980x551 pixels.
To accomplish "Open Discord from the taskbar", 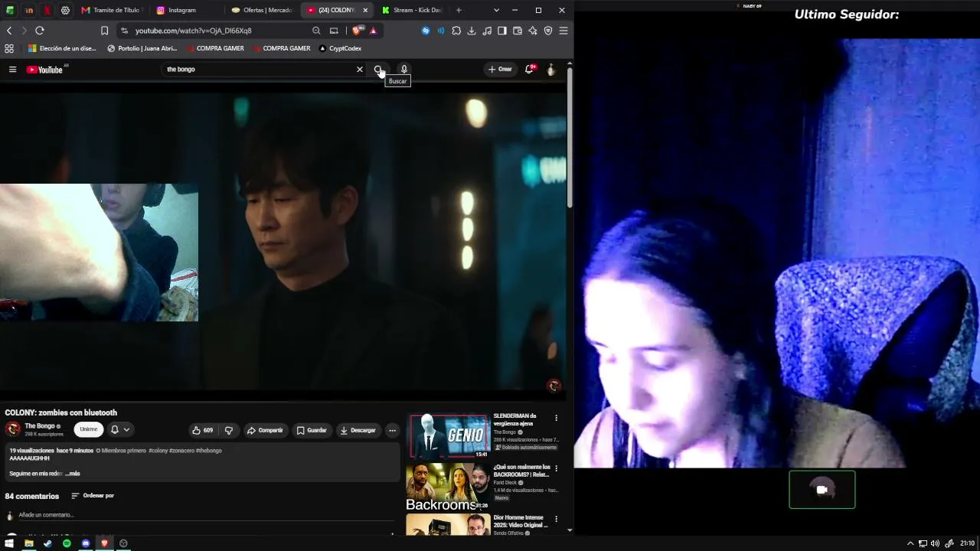I will tap(86, 543).
